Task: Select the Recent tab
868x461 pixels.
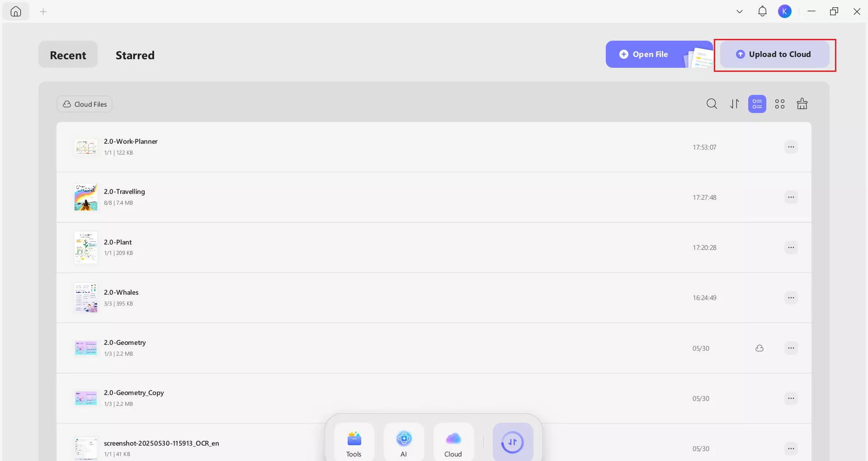Action: (x=68, y=55)
